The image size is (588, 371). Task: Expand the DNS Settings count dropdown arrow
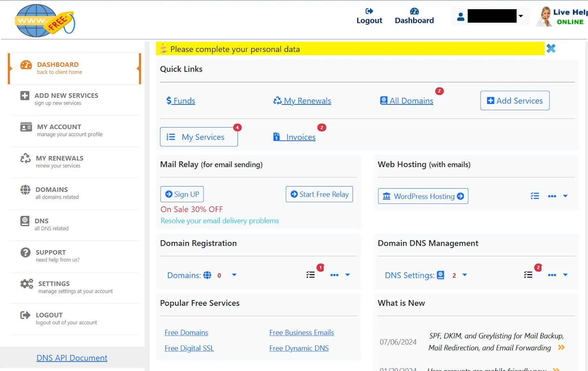(x=464, y=275)
